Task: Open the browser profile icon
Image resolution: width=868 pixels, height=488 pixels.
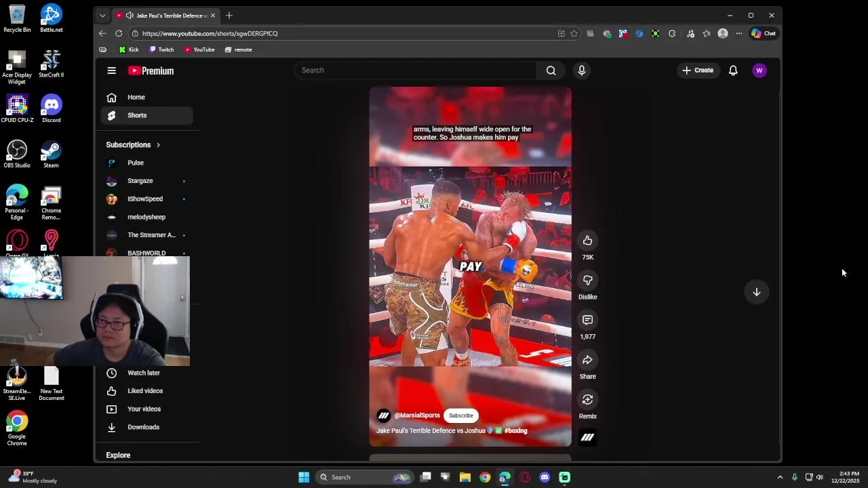Action: (723, 33)
